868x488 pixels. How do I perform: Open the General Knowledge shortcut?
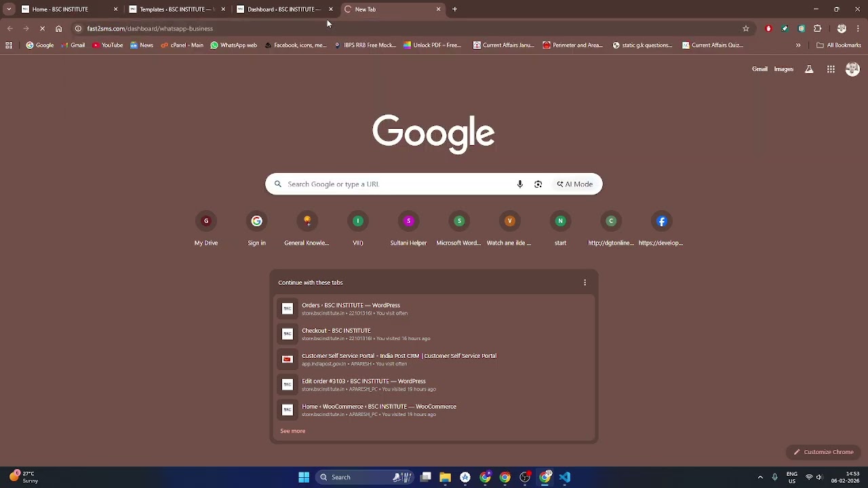coord(307,230)
